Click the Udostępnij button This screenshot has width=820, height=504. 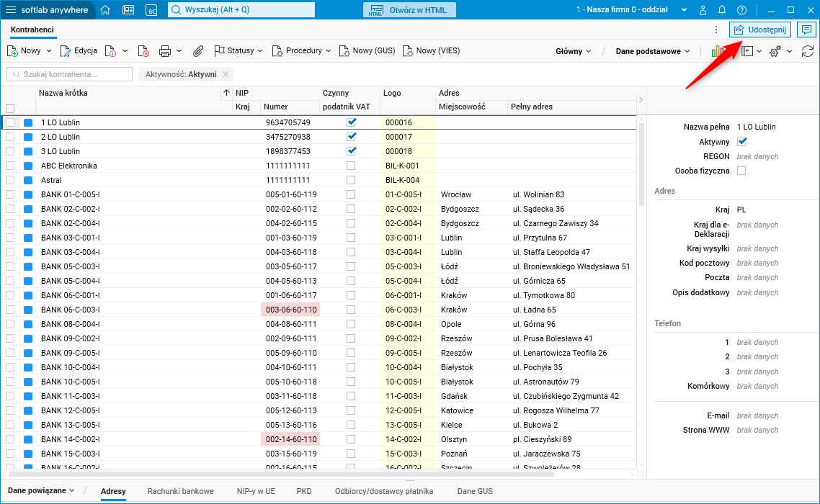point(760,30)
